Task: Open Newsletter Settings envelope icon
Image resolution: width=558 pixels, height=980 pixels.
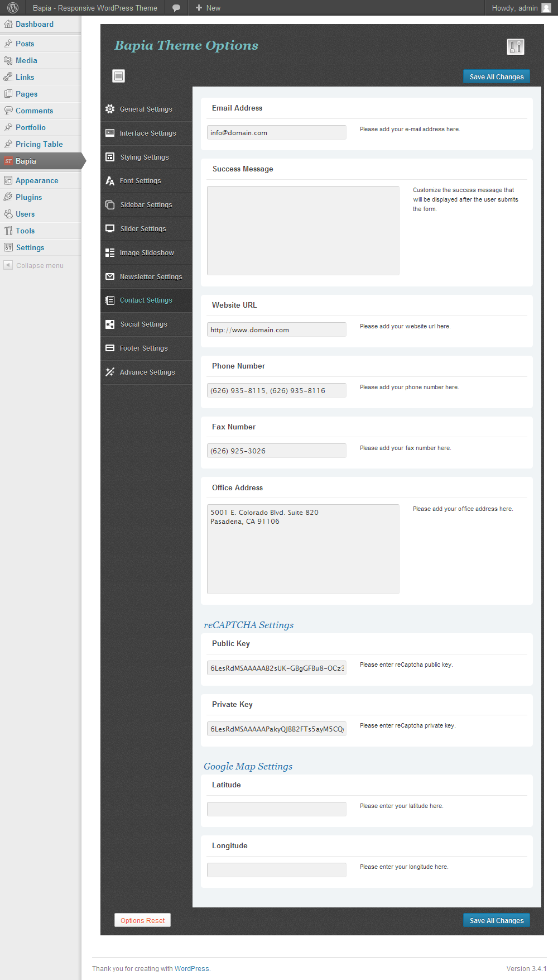Action: pyautogui.click(x=110, y=276)
